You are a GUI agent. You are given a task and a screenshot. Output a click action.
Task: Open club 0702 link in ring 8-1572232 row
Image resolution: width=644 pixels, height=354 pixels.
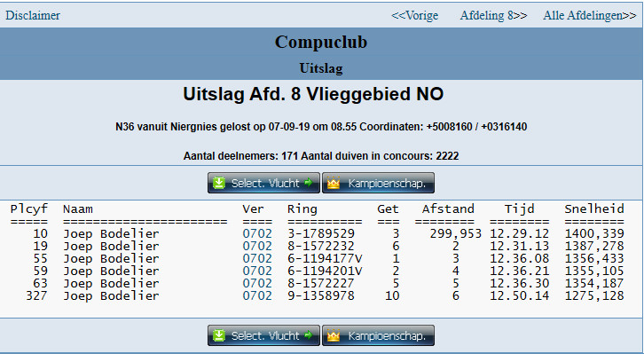click(257, 246)
